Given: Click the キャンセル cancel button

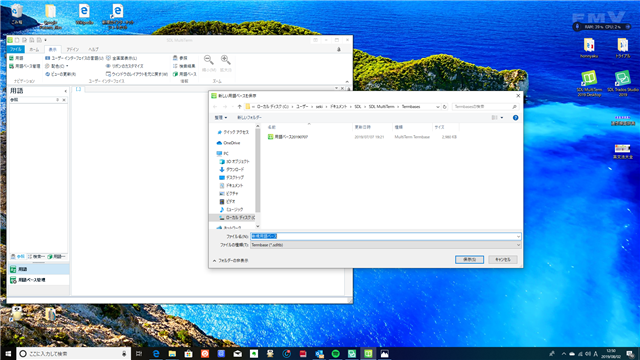Looking at the screenshot, I should coord(503,260).
